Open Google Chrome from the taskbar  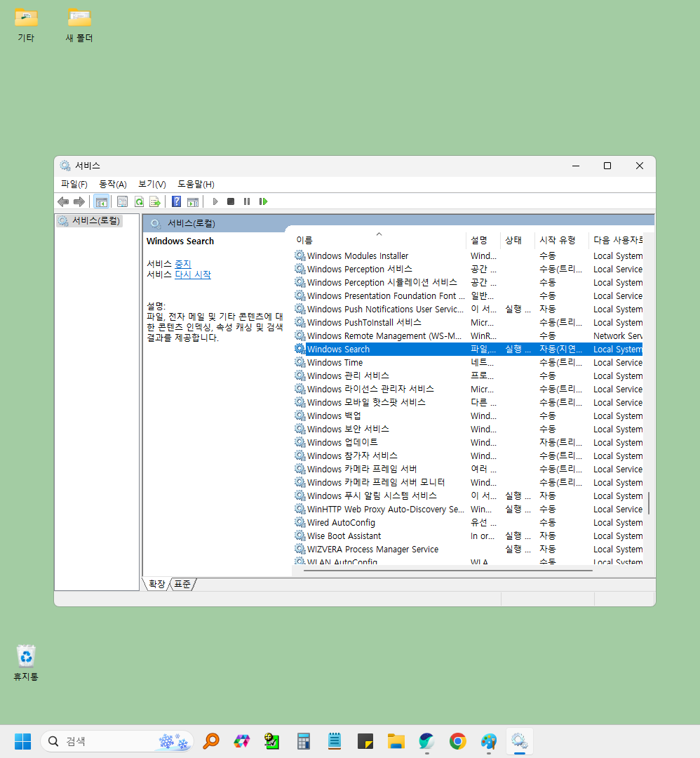457,741
